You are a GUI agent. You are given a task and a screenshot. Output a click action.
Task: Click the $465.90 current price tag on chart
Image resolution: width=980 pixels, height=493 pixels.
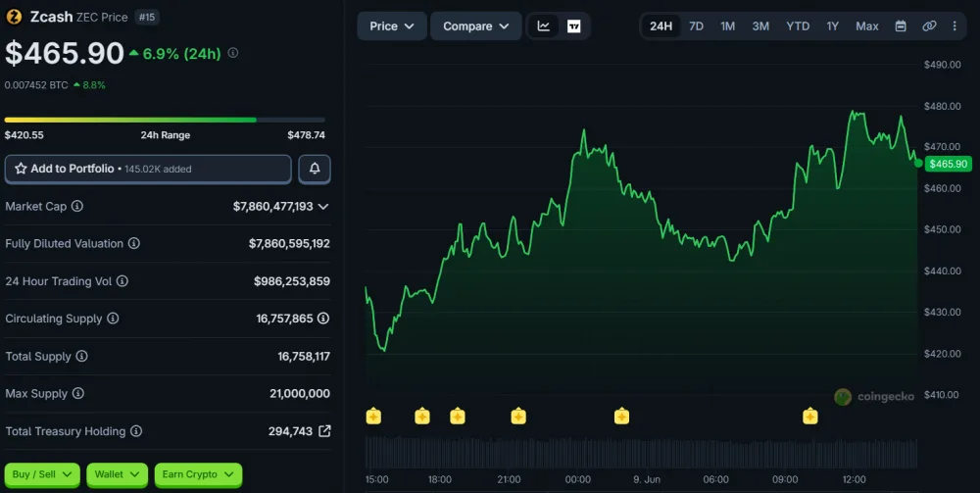click(948, 164)
